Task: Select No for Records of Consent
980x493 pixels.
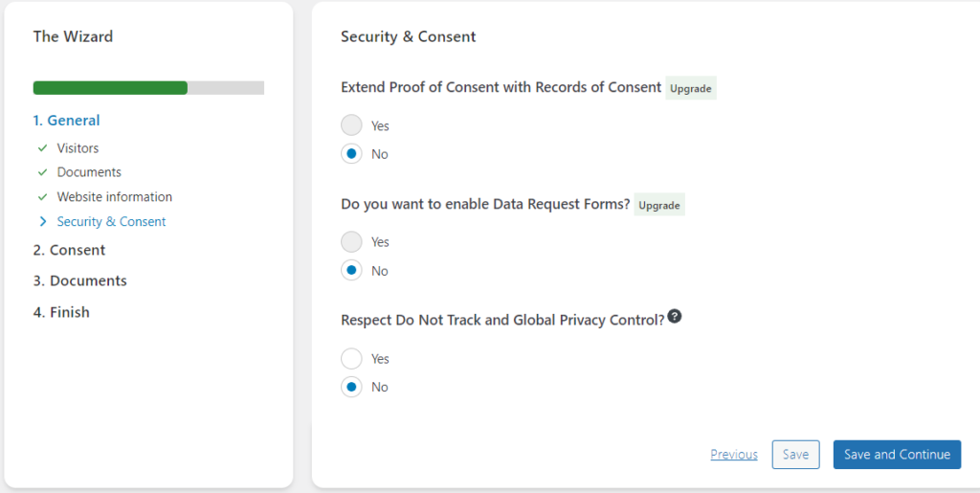Action: pyautogui.click(x=351, y=154)
